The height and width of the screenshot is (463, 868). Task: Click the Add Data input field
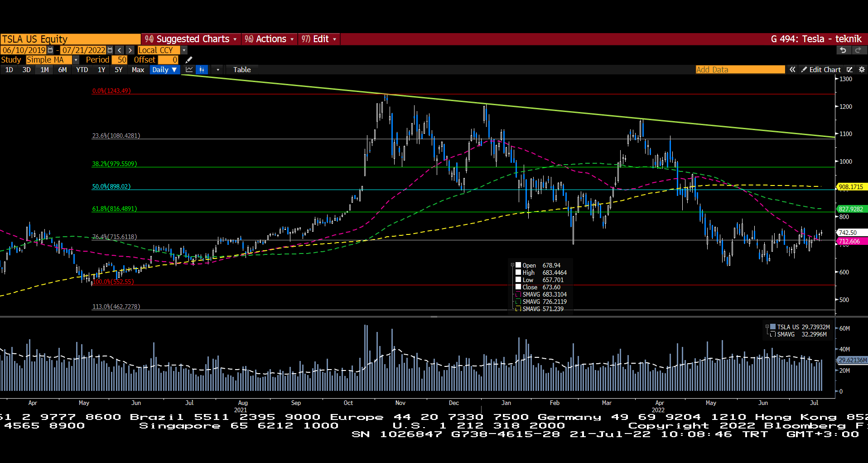tap(740, 69)
